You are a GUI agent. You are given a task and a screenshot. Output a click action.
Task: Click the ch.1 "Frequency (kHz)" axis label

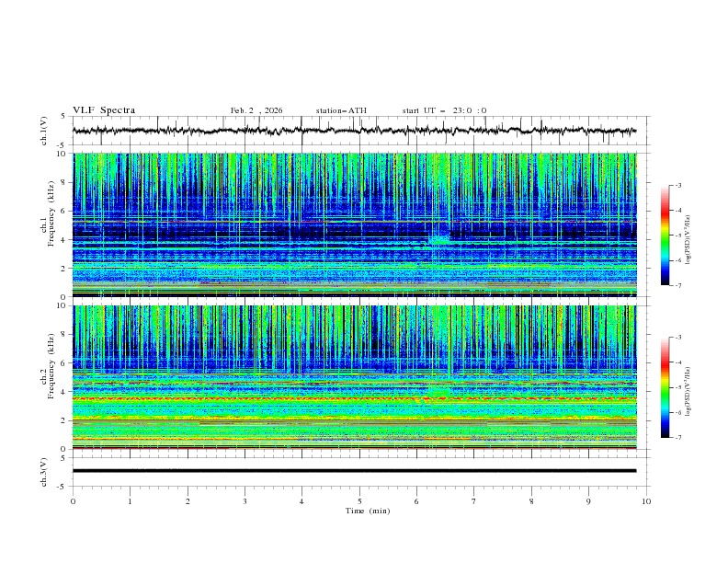point(51,214)
